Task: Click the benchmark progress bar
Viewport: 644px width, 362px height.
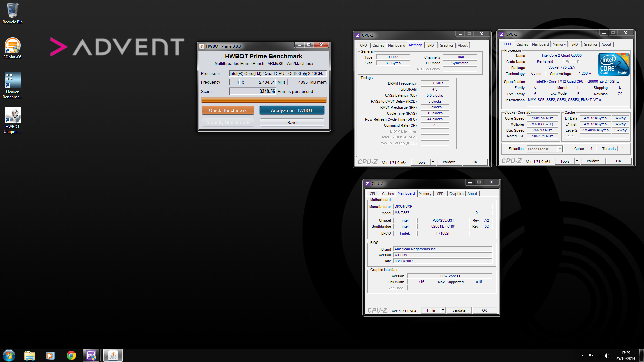Action: point(264,100)
